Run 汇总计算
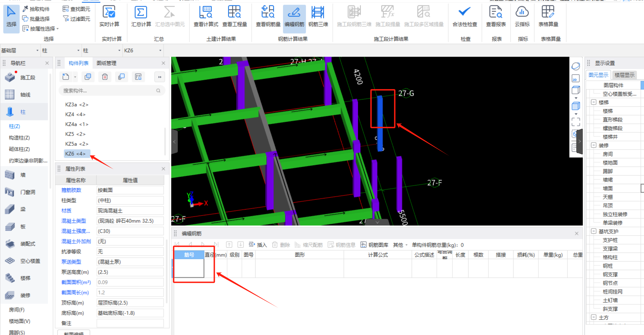 tap(141, 17)
